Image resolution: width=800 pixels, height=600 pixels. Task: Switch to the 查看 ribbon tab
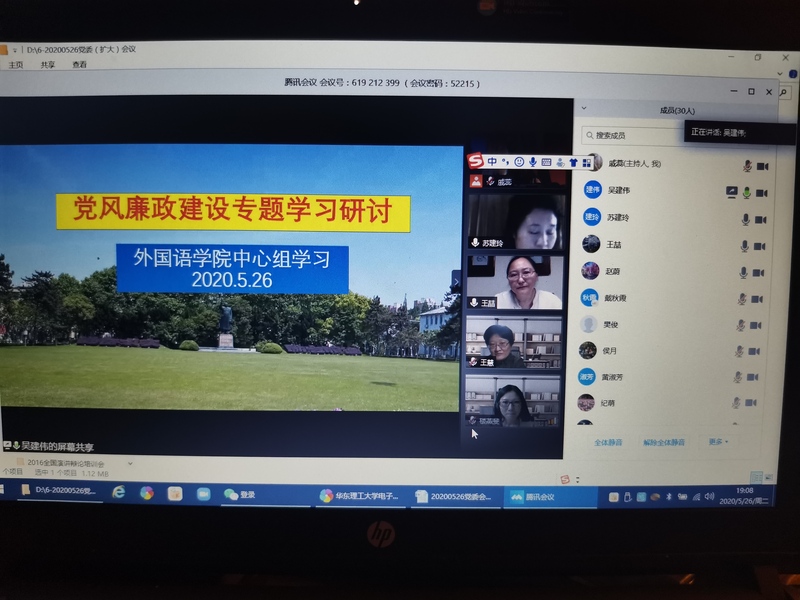coord(79,65)
